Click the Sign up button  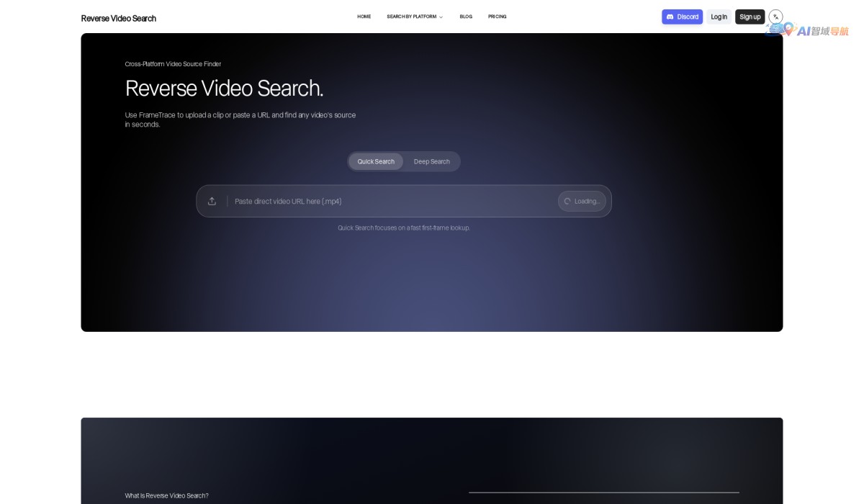pyautogui.click(x=750, y=17)
